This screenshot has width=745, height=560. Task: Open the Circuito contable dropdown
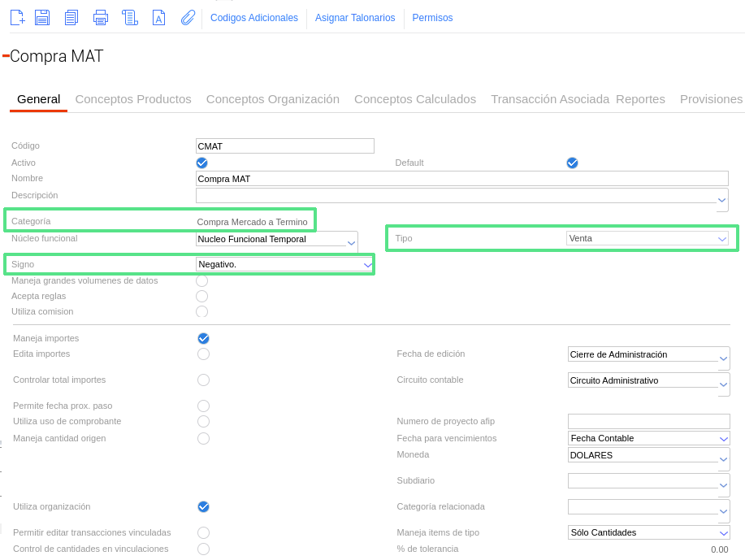[x=723, y=384]
